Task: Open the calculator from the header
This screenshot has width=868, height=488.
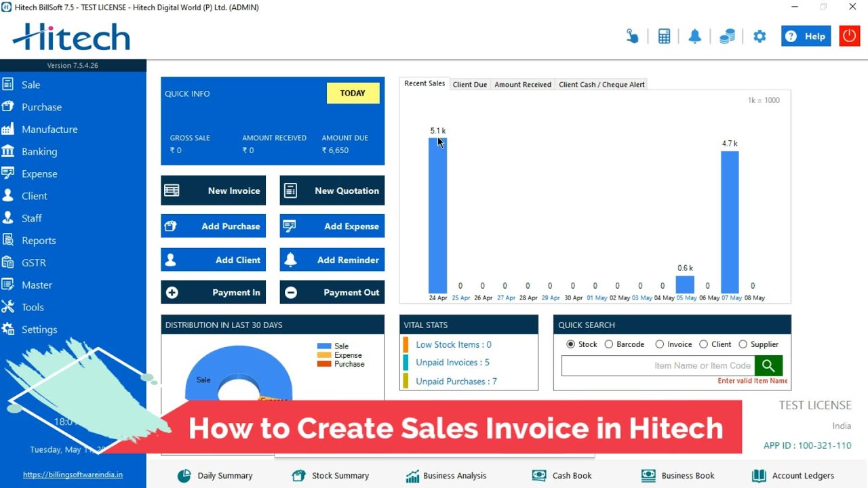Action: coord(664,37)
